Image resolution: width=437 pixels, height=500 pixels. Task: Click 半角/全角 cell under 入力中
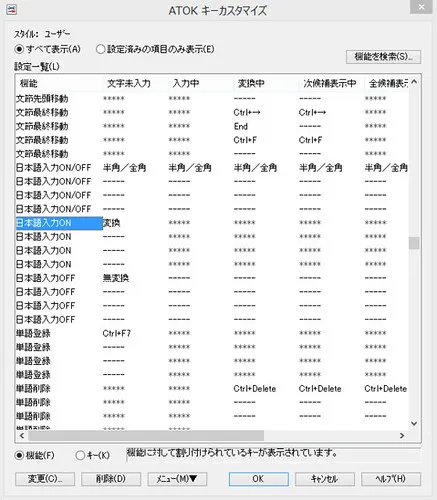click(x=190, y=168)
